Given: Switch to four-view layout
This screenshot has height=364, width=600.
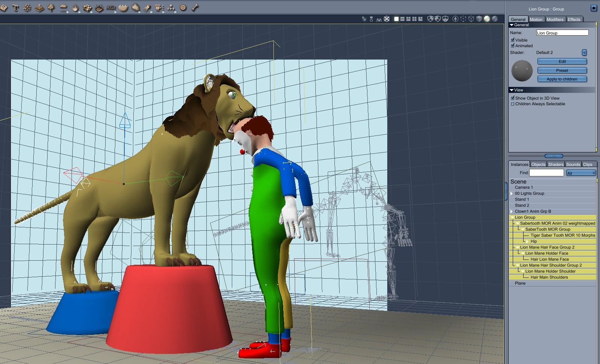Looking at the screenshot, I should (414, 19).
